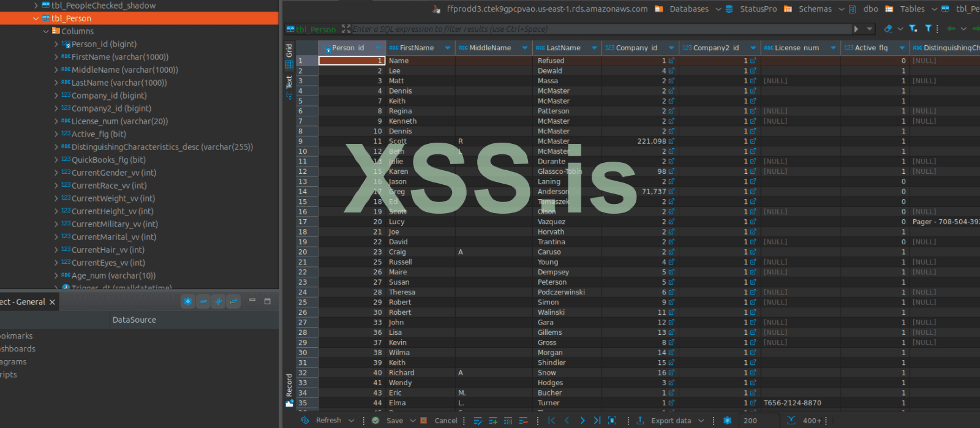Click the green Save checkmark icon
Viewport: 980px width, 428px height.
click(375, 421)
